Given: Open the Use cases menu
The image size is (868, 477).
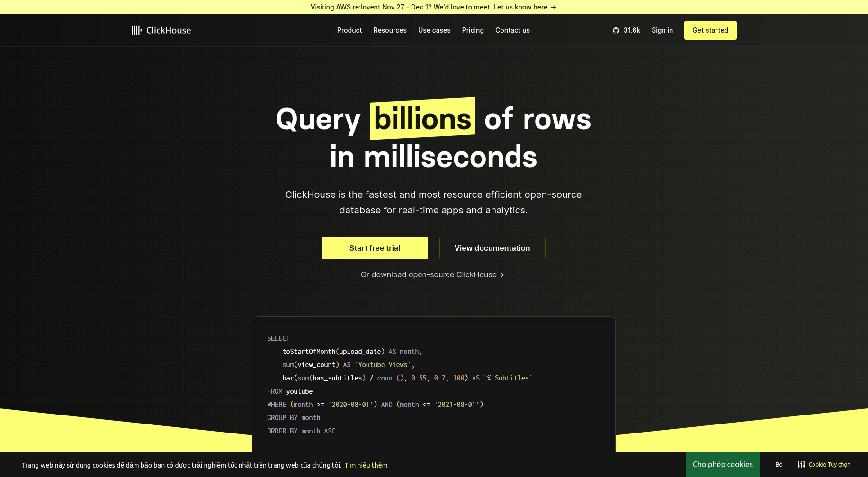Looking at the screenshot, I should coord(434,30).
